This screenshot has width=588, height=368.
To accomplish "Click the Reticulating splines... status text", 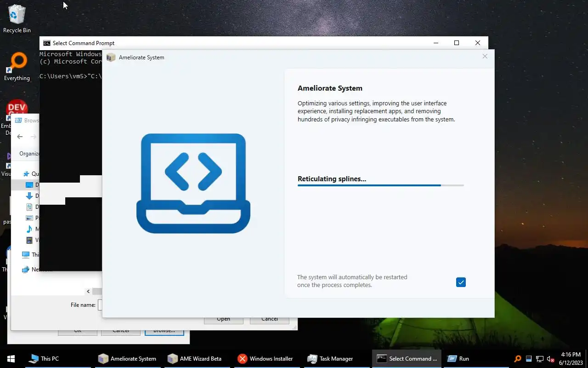I will pyautogui.click(x=332, y=179).
